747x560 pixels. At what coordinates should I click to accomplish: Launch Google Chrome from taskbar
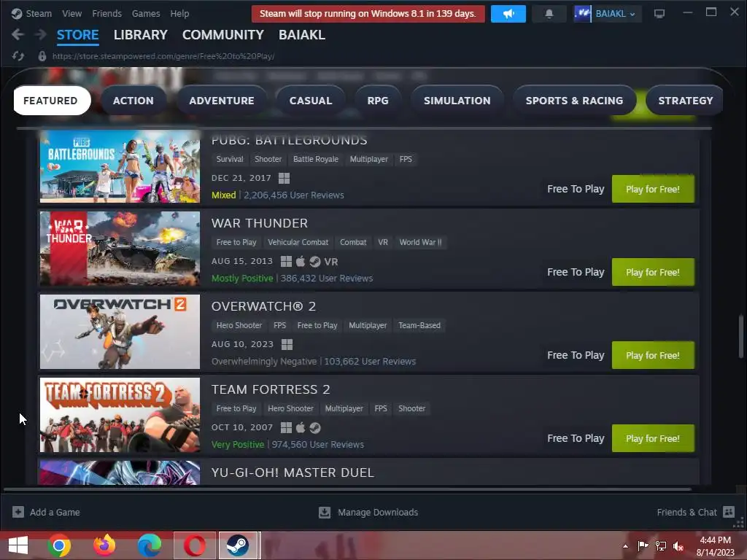click(x=59, y=545)
